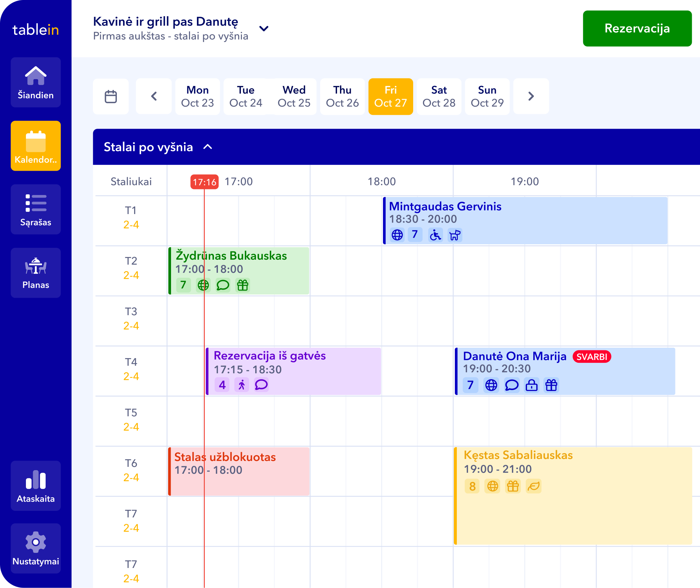The image size is (700, 588).
Task: Expand the restaurant selector dropdown chevron
Action: [x=264, y=29]
